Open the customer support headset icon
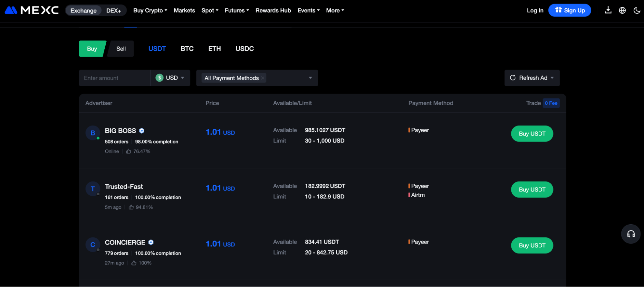Image resolution: width=644 pixels, height=287 pixels. 631,234
